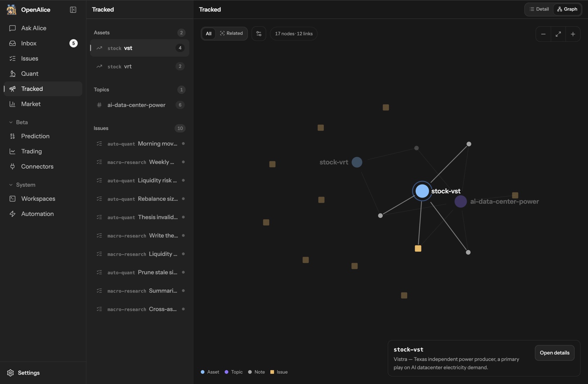Switch filter to Related nodes
This screenshot has width=588, height=384.
coord(231,33)
